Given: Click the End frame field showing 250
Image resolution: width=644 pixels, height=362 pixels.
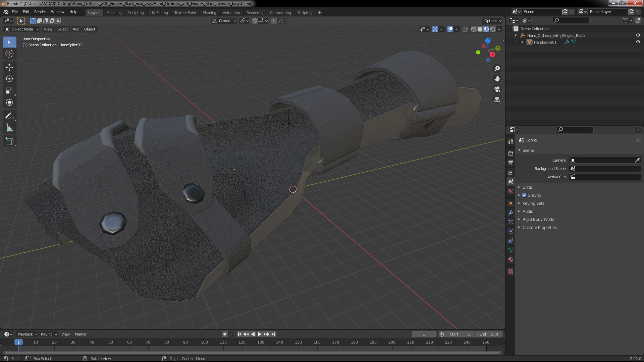Looking at the screenshot, I should [x=489, y=334].
